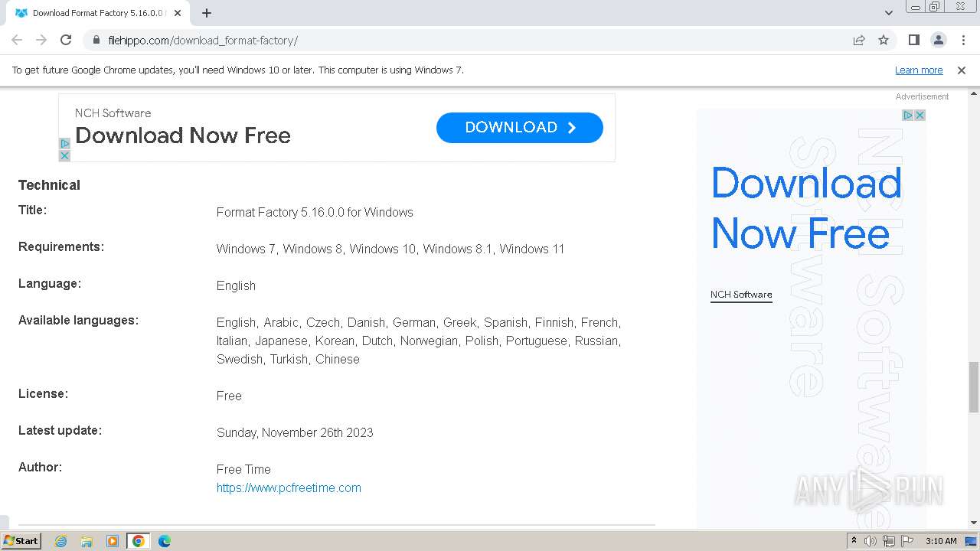Viewport: 980px width, 551px height.
Task: Open Chrome three-dot menu
Action: click(x=963, y=40)
